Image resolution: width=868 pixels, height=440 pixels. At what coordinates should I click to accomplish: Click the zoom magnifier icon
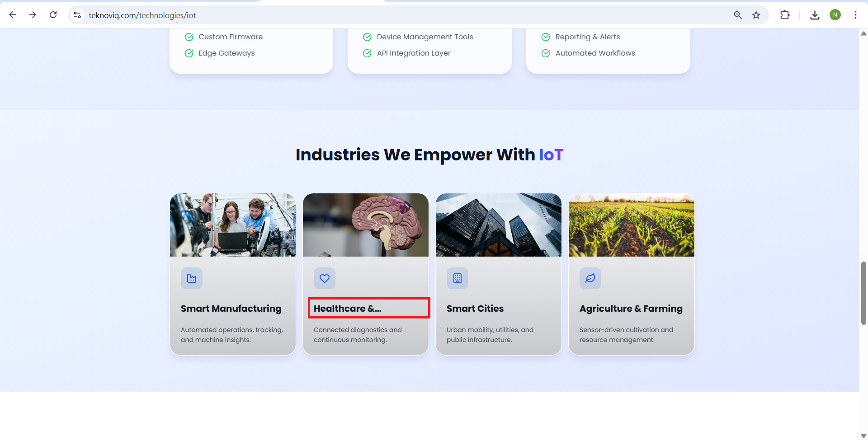[738, 15]
